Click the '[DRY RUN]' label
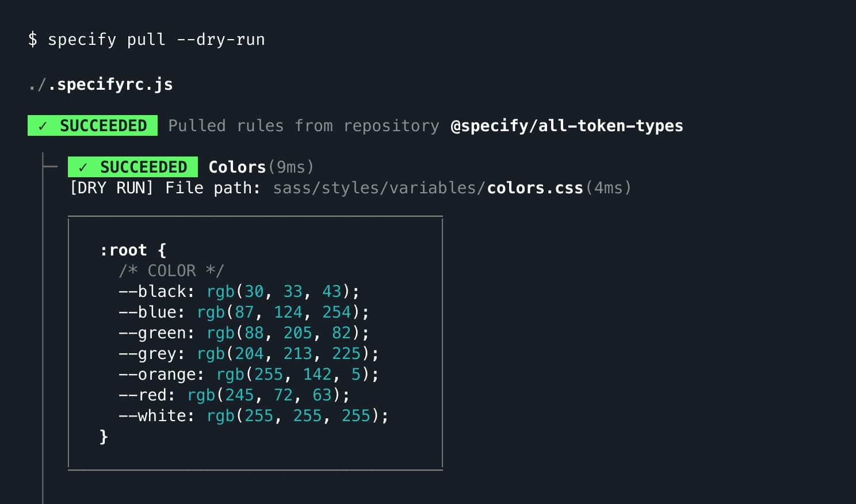 tap(112, 188)
